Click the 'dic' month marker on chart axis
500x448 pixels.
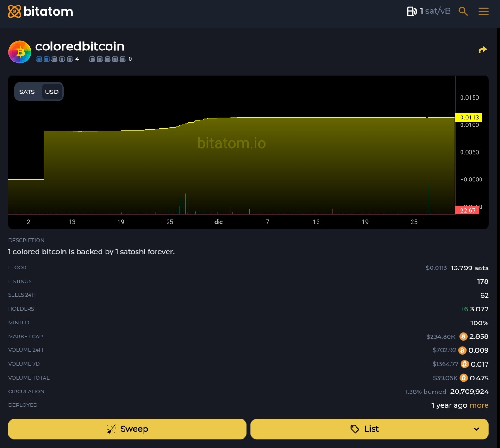coord(219,222)
